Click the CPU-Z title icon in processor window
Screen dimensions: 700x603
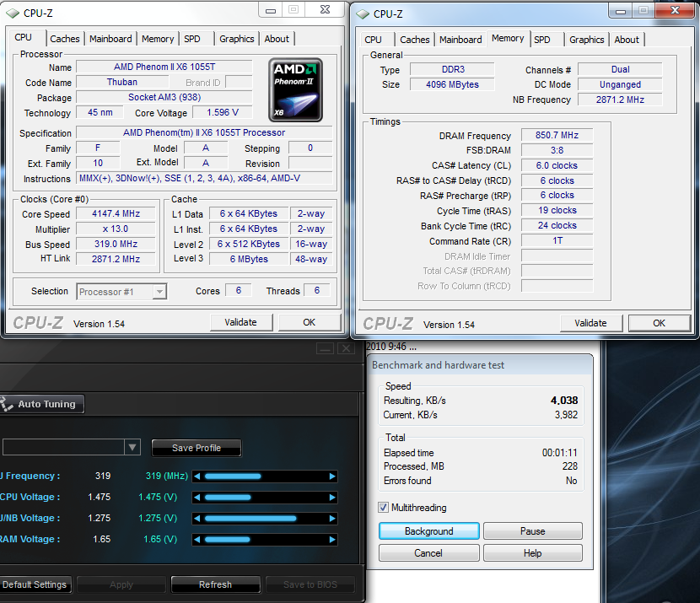(13, 13)
